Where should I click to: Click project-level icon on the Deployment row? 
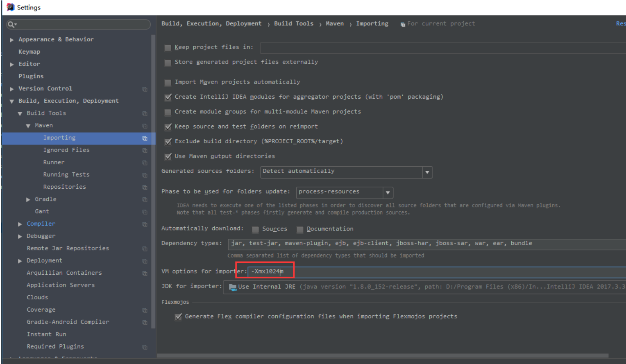click(x=145, y=261)
